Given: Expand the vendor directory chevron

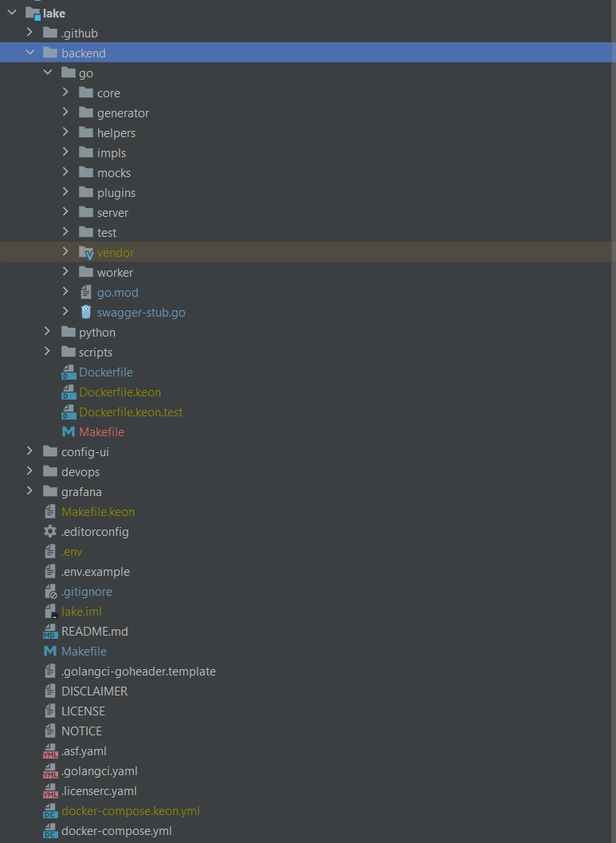Looking at the screenshot, I should 66,252.
